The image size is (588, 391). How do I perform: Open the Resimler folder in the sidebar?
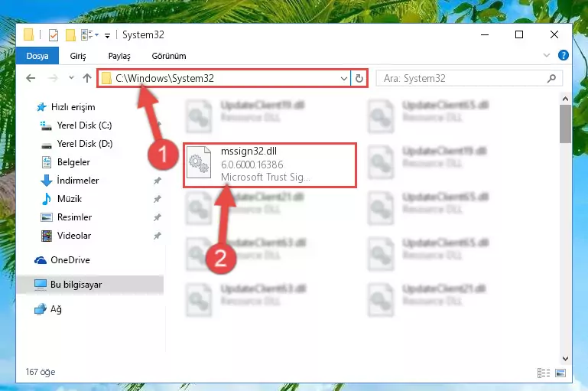tap(74, 217)
